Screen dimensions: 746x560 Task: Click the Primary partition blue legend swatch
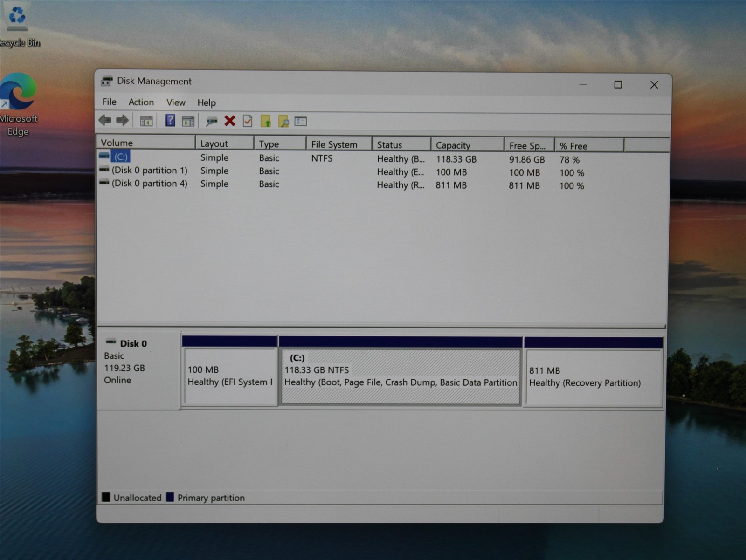pos(170,497)
